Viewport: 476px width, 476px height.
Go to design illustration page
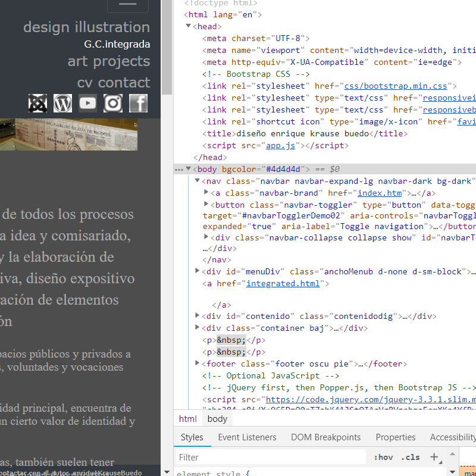click(x=86, y=27)
